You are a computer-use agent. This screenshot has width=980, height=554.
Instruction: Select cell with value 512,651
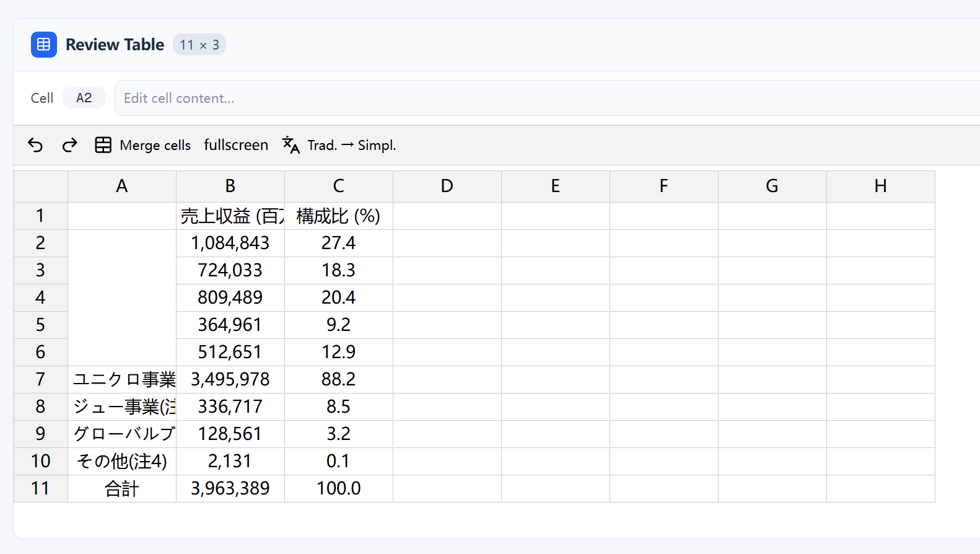pos(230,353)
